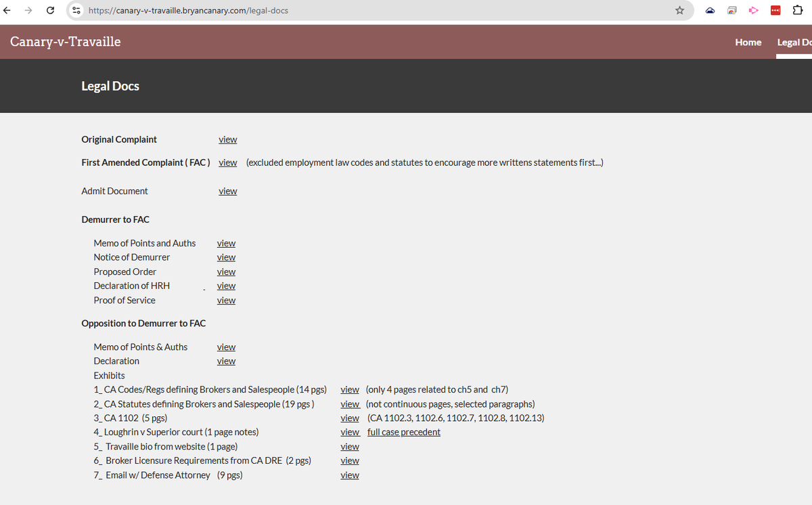Reload the page with the refresh icon

coord(50,11)
